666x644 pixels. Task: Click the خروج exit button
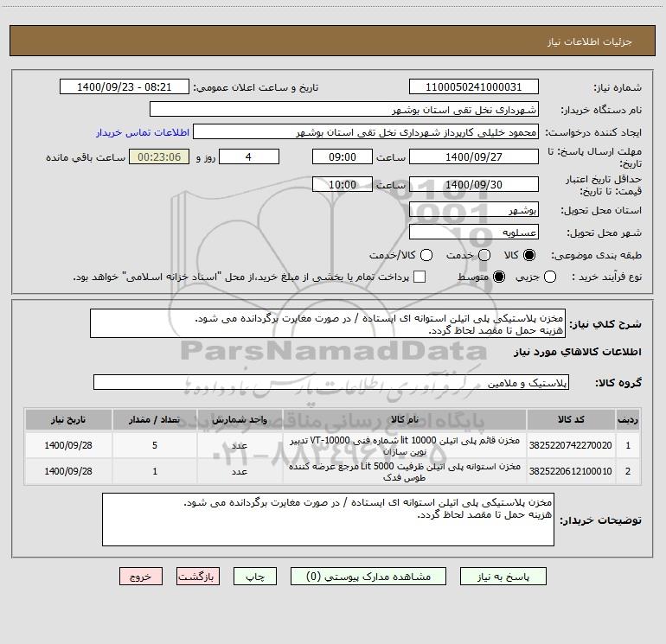(x=141, y=576)
